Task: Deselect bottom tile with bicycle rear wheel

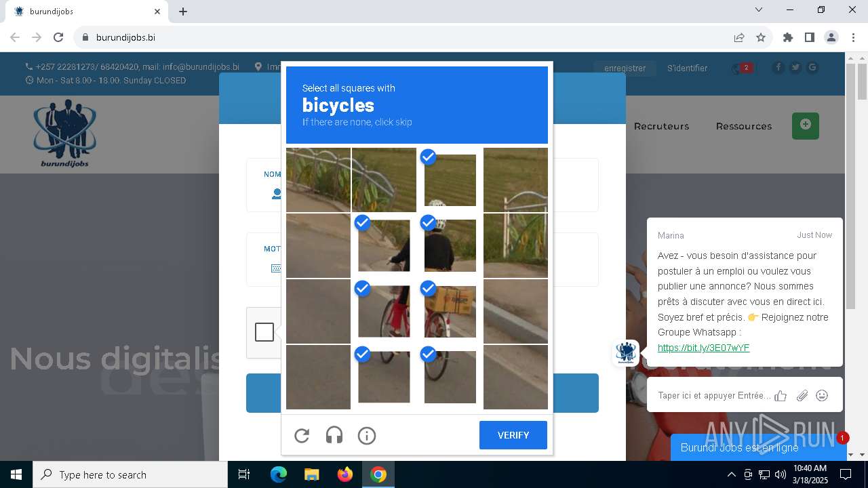Action: click(x=450, y=377)
